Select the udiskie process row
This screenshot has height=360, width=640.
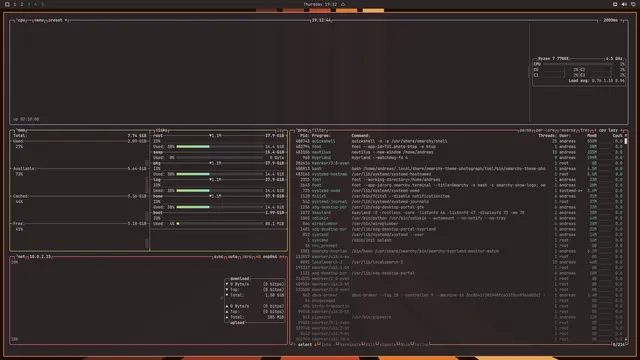[x=458, y=218]
